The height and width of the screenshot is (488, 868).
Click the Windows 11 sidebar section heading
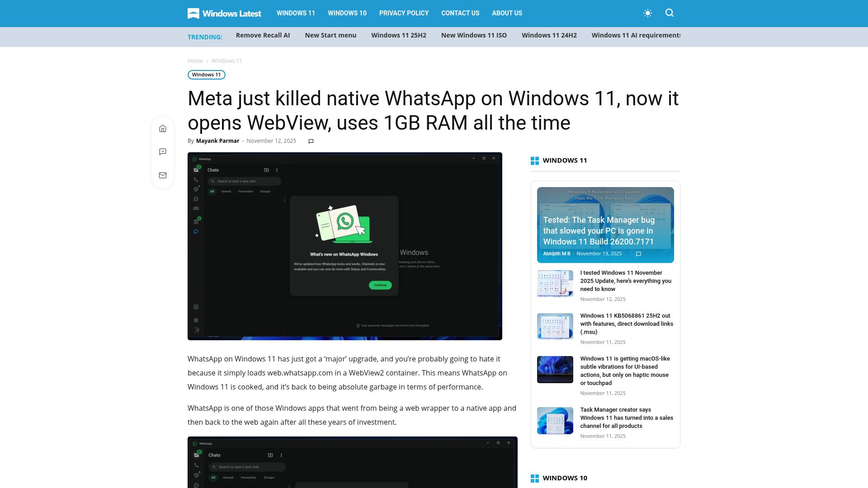(565, 160)
